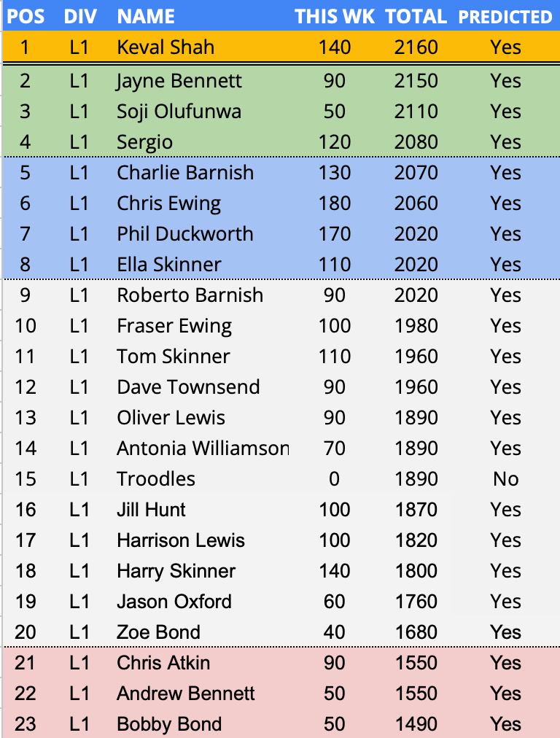The image size is (560, 738).
Task: Click Chris Ewing's weekly score of 180
Action: click(x=335, y=203)
